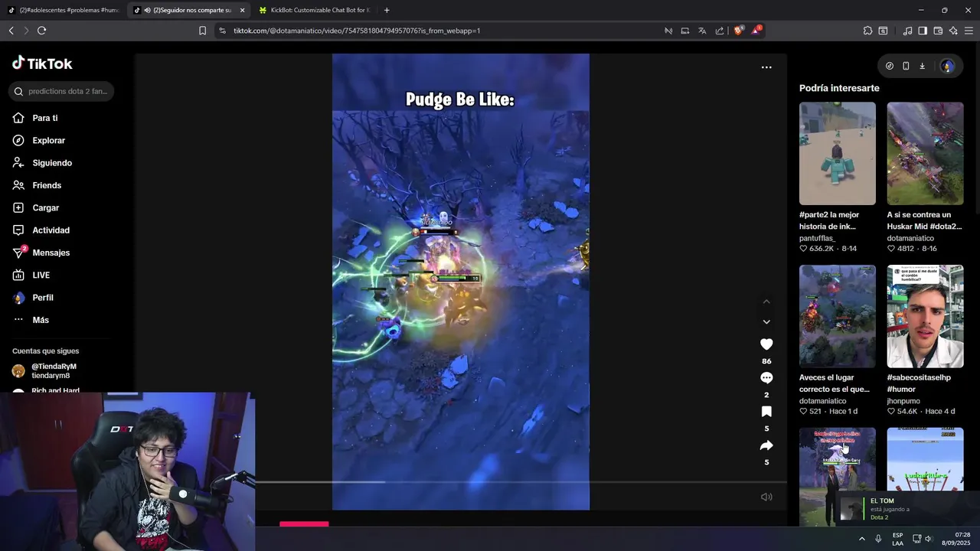
Task: Open the '#parte2 la mejor historia' video thumbnail
Action: (838, 153)
